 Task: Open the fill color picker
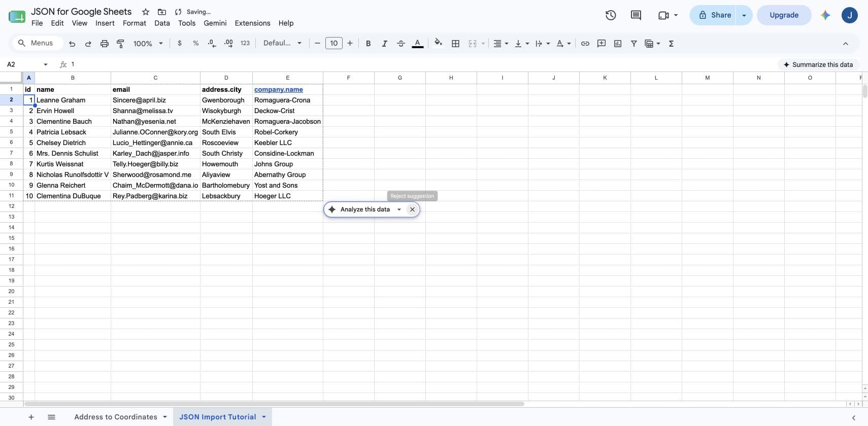[x=439, y=43]
